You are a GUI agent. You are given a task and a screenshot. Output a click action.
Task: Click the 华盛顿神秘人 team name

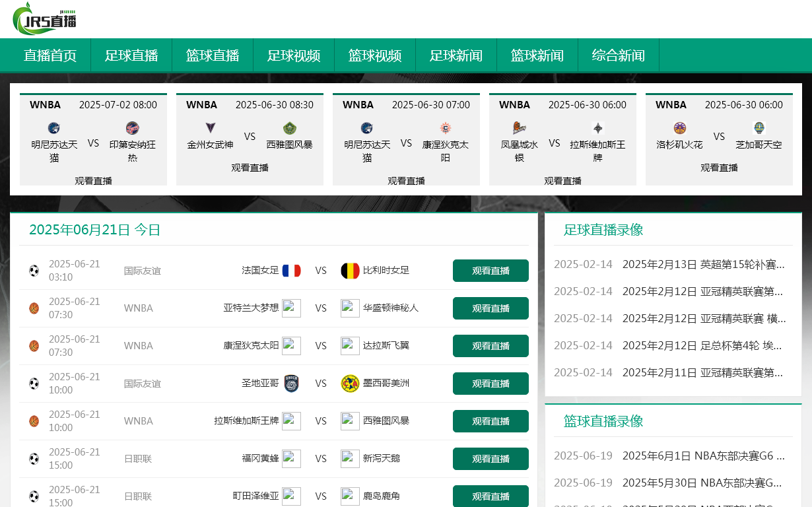(391, 308)
